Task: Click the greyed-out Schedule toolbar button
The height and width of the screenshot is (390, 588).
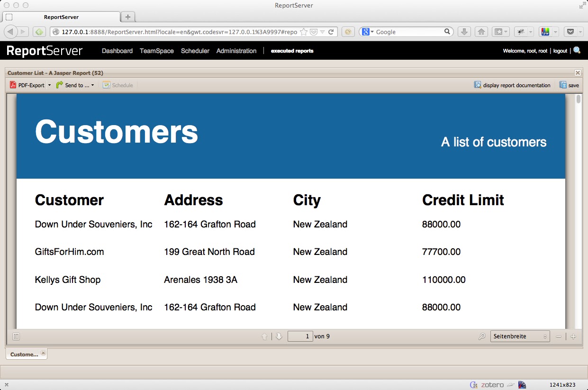Action: tap(118, 85)
